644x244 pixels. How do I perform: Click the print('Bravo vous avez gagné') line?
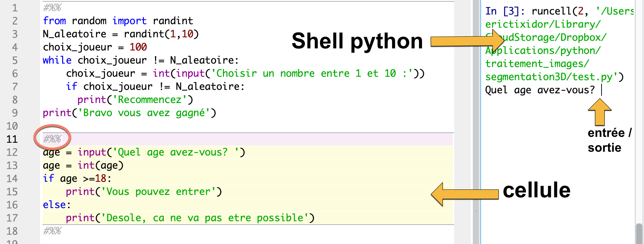coord(129,113)
